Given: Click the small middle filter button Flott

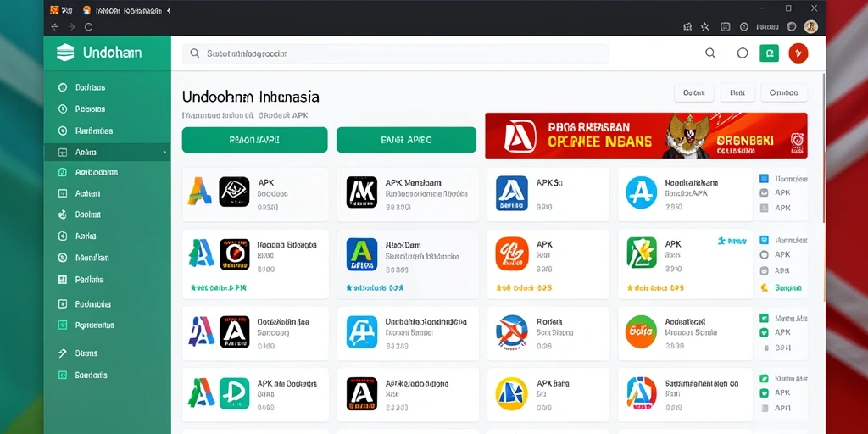Looking at the screenshot, I should [738, 93].
